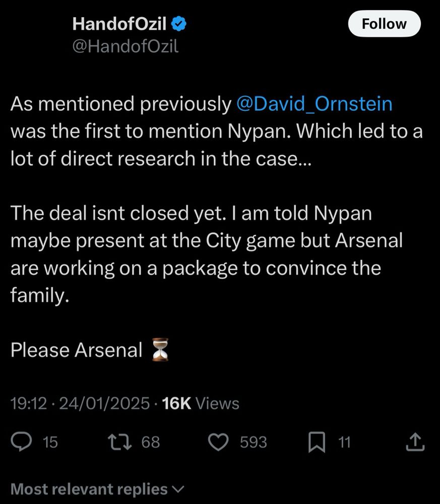
Task: Tap the reply speech bubble icon
Action: click(x=22, y=442)
